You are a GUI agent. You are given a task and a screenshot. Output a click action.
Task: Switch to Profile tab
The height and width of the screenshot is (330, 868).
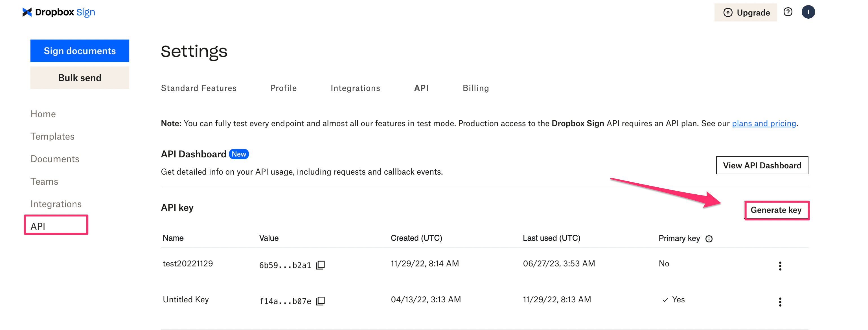coord(284,88)
